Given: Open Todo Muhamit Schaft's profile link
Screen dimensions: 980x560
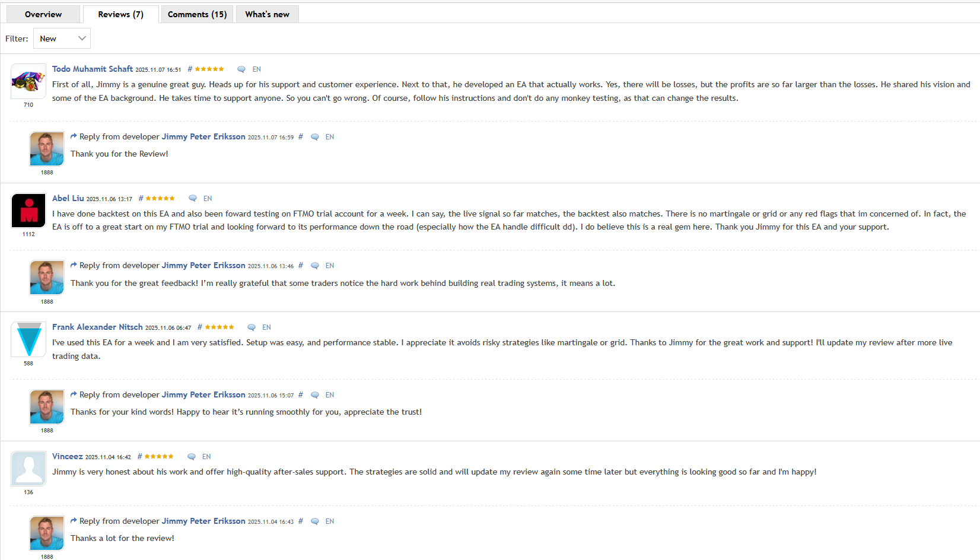Looking at the screenshot, I should (93, 69).
